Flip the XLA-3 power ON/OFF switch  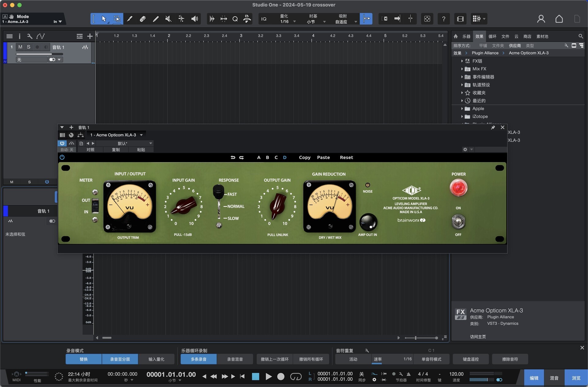(x=458, y=222)
